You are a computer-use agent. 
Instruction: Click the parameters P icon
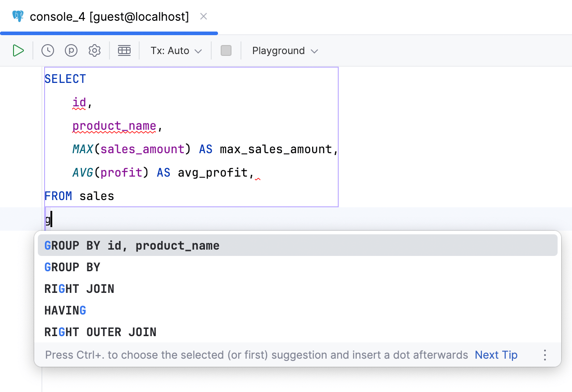pos(71,50)
